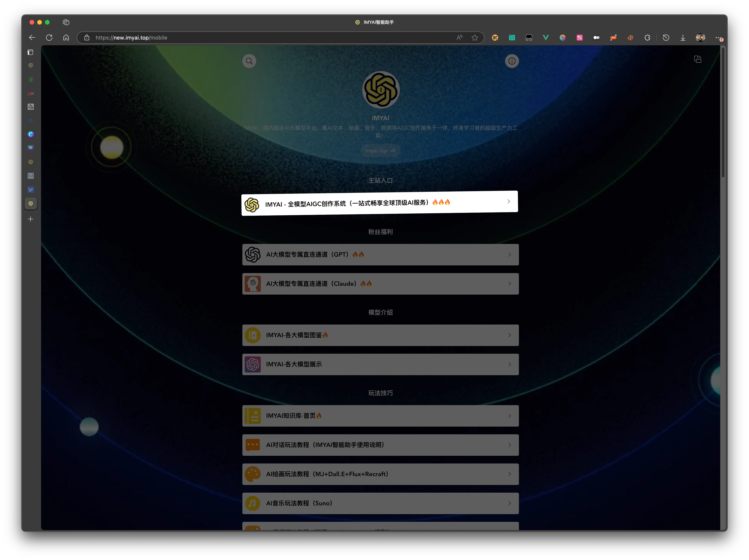Click the copy pages icon at top right
Image resolution: width=749 pixels, height=560 pixels.
coord(698,59)
